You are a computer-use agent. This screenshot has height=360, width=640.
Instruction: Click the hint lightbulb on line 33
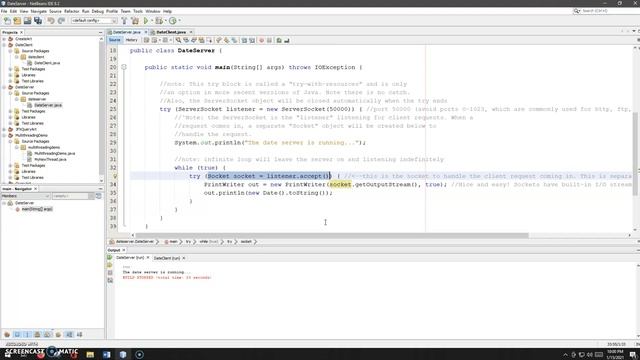(x=115, y=176)
